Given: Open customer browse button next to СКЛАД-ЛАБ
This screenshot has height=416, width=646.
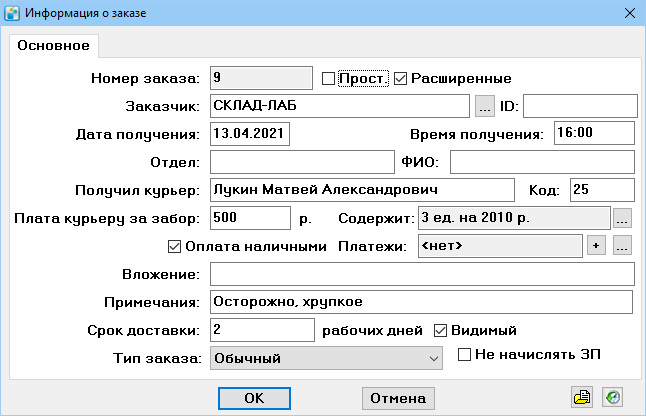Looking at the screenshot, I should pos(485,106).
